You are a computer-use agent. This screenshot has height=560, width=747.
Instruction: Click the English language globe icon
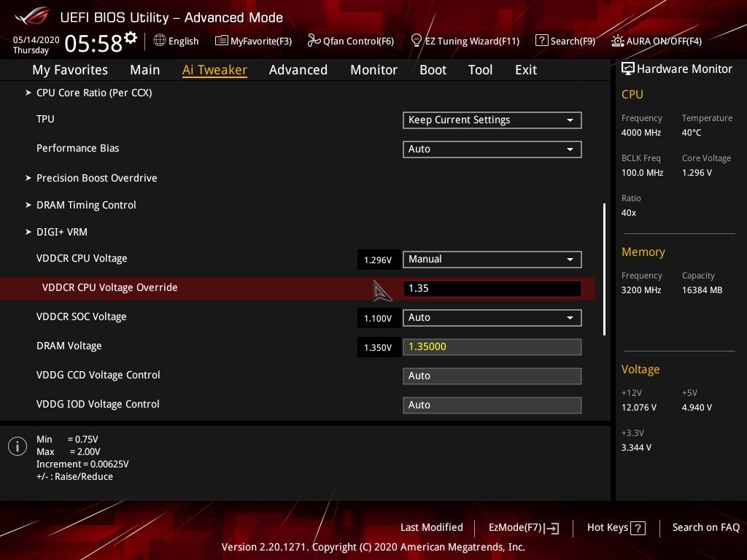[x=160, y=41]
